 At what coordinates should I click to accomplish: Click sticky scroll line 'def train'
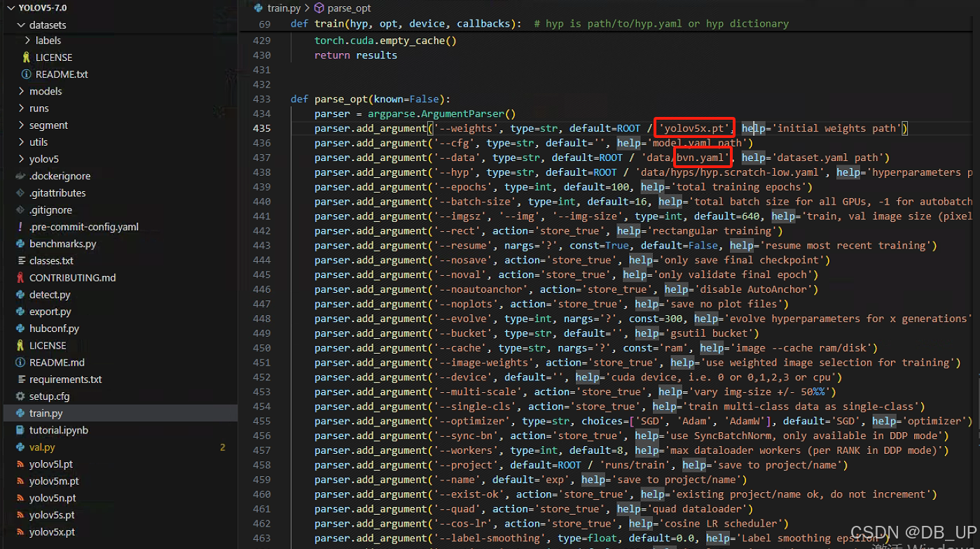539,24
